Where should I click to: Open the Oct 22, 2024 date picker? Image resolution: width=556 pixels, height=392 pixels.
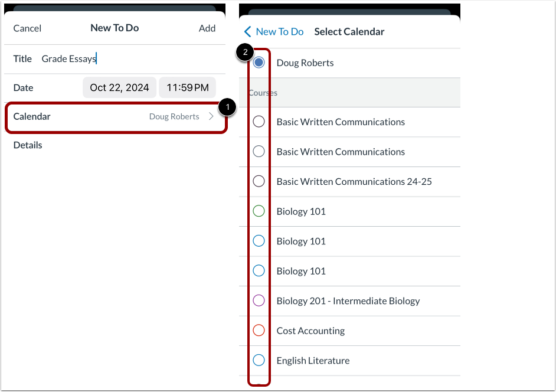pos(119,87)
